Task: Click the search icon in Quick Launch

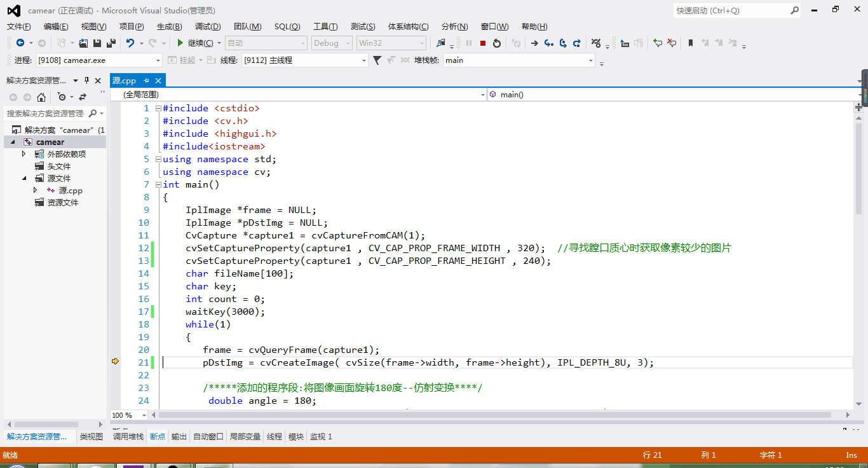Action: pyautogui.click(x=794, y=10)
